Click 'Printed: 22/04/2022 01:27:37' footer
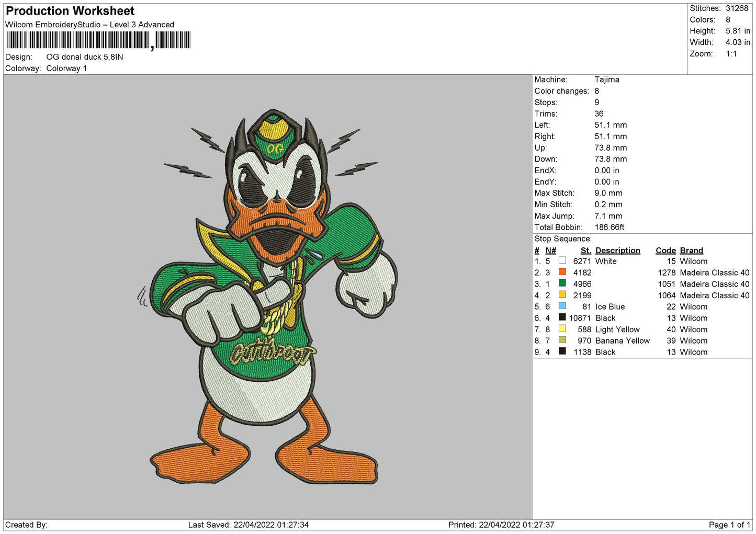 (501, 525)
